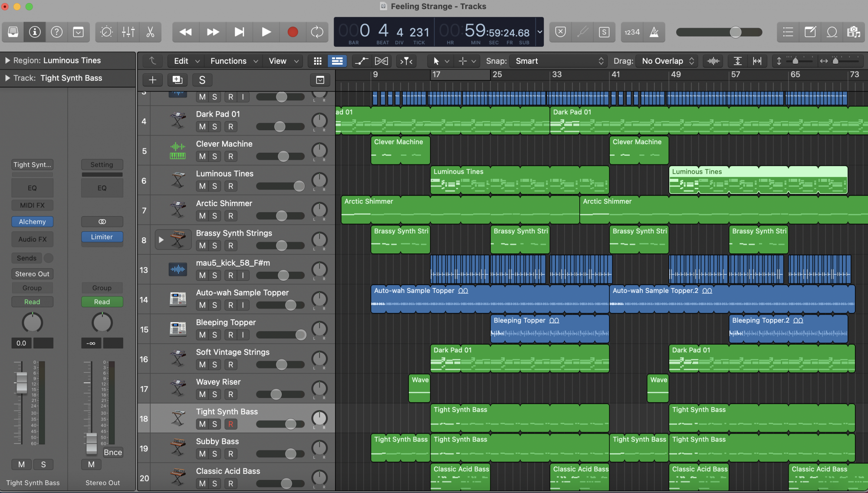The image size is (868, 493).
Task: Expand the Track: Tight Synth Bass triangle
Action: (x=7, y=78)
